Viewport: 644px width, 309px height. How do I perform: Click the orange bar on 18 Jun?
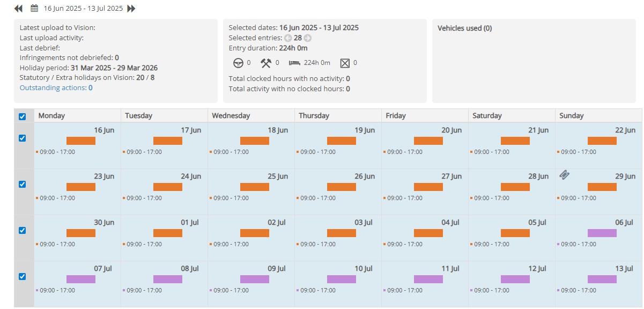[x=255, y=141]
